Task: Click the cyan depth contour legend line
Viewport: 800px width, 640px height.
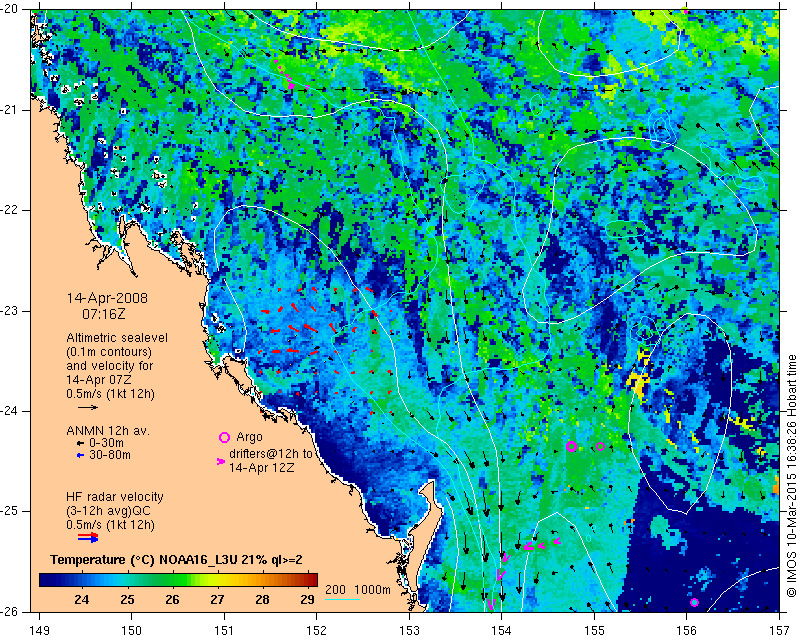Action: click(x=342, y=599)
